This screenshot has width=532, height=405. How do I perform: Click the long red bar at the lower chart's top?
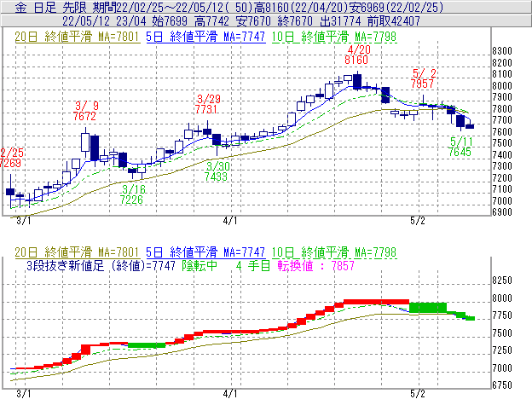click(376, 302)
